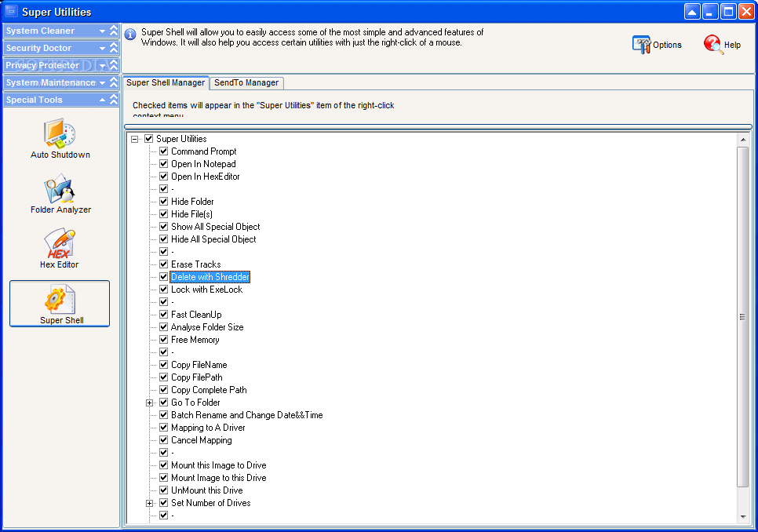Open the Privacy Protector section
The height and width of the screenshot is (532, 758).
pos(61,65)
